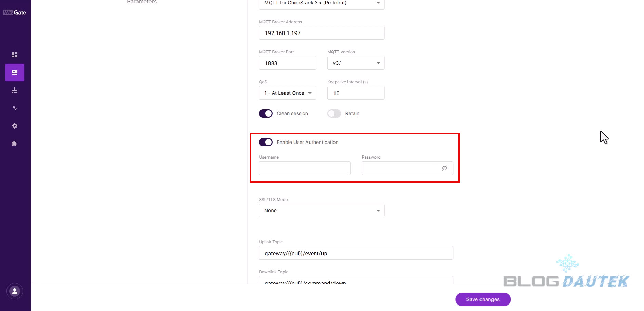Open the Settings gear sidebar icon

(x=15, y=126)
